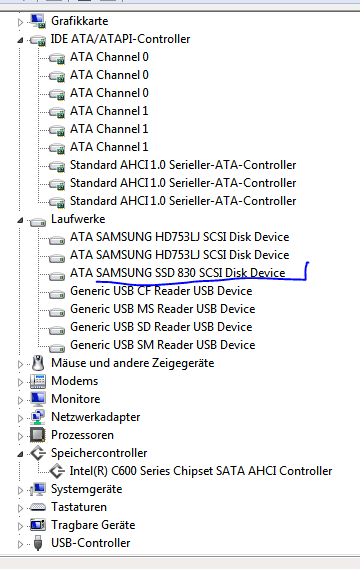360x569 pixels.
Task: Click the USB-Controller plug icon
Action: 38,543
